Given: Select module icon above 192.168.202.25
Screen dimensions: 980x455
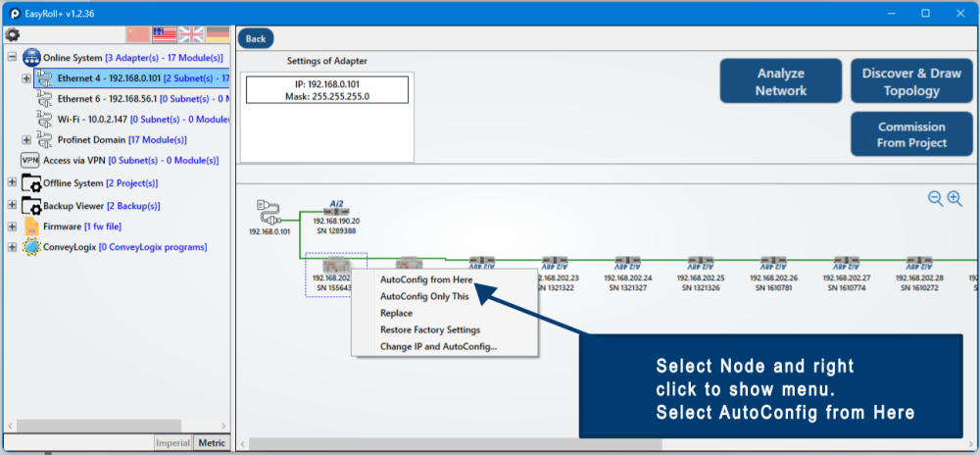Looking at the screenshot, I should click(x=701, y=263).
